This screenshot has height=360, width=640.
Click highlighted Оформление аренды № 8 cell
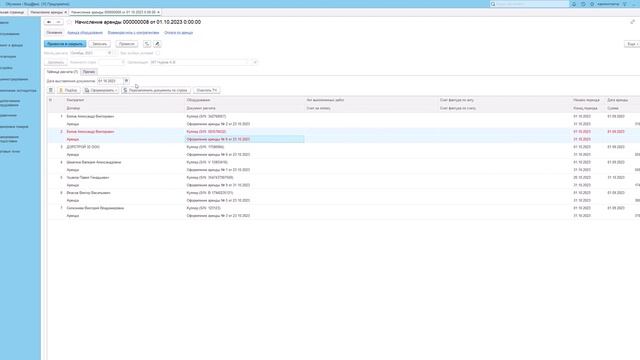coord(244,139)
